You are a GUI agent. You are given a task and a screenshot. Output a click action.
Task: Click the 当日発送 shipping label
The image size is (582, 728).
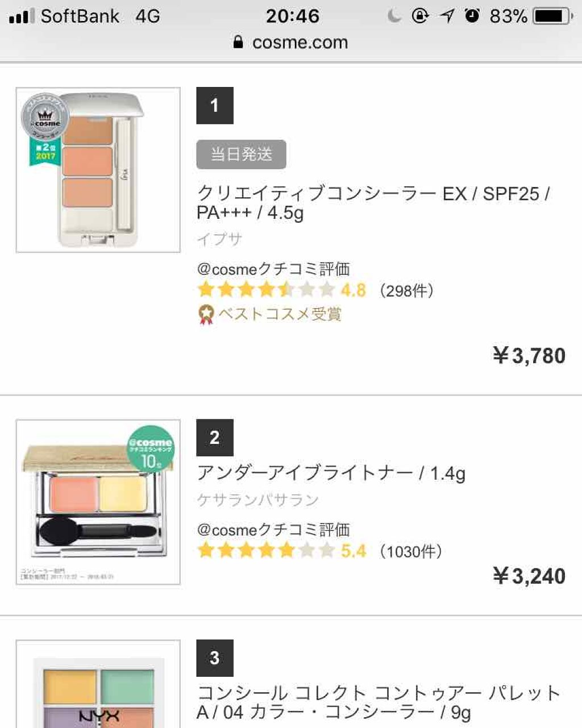point(241,153)
